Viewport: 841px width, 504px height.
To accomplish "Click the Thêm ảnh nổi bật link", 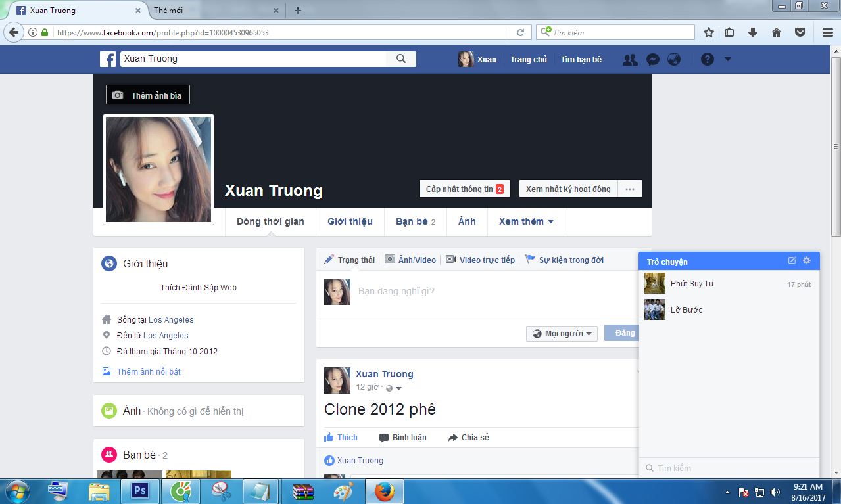I will pyautogui.click(x=149, y=372).
